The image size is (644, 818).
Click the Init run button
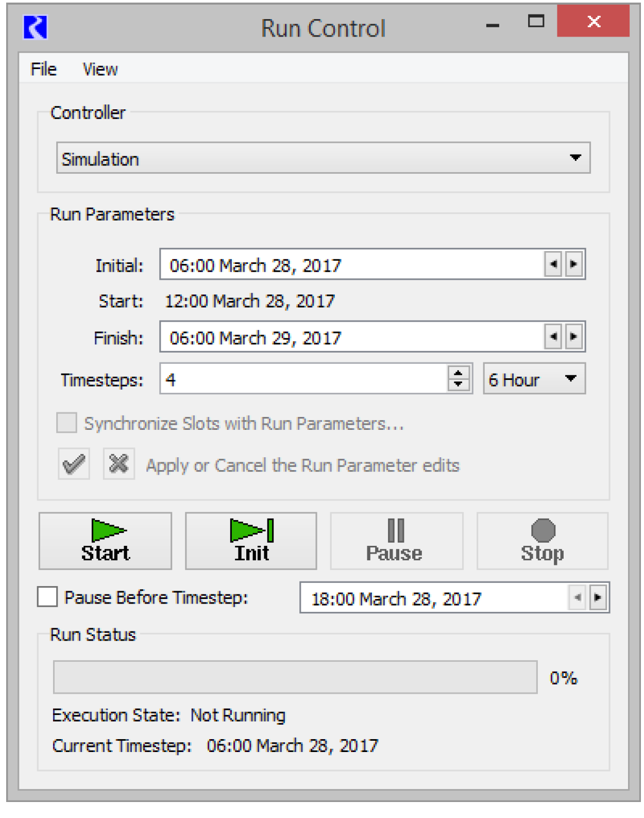click(x=251, y=541)
